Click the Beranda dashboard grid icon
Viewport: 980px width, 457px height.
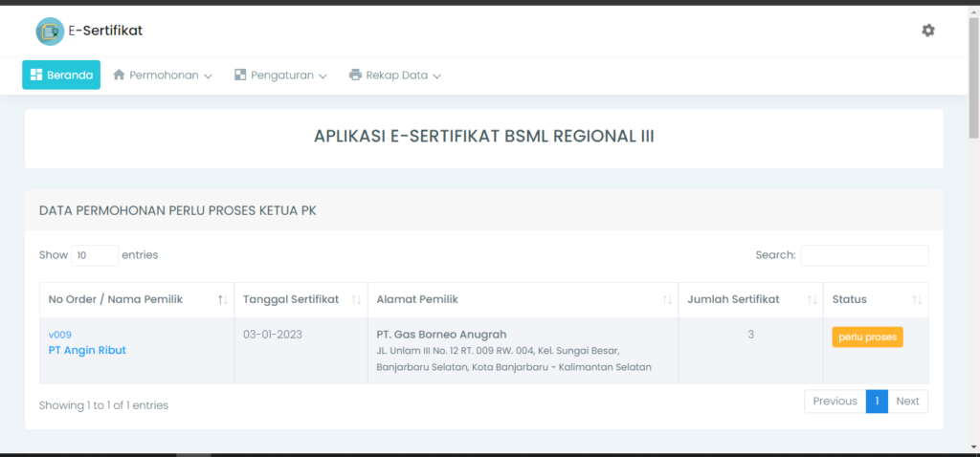click(x=36, y=75)
